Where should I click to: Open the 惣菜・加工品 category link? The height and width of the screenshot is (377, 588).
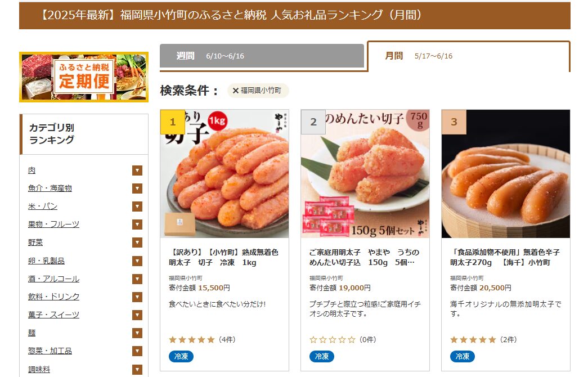pyautogui.click(x=50, y=351)
